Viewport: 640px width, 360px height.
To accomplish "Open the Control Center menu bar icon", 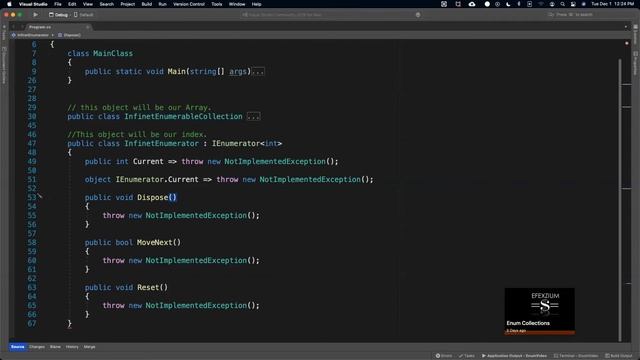I will (573, 4).
